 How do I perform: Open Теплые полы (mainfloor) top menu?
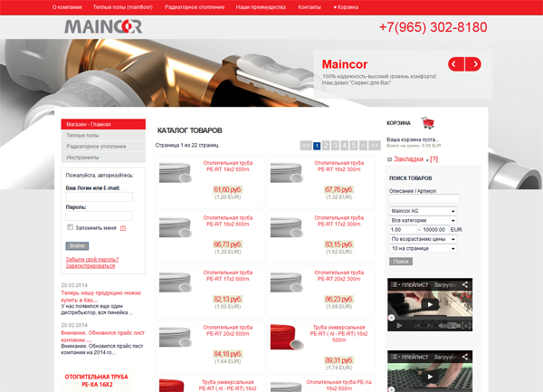(x=122, y=7)
